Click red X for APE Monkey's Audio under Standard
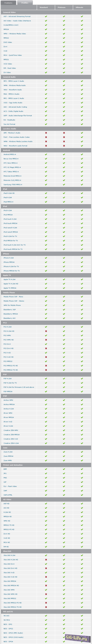This screenshot has width=92, height=644. point(46,133)
